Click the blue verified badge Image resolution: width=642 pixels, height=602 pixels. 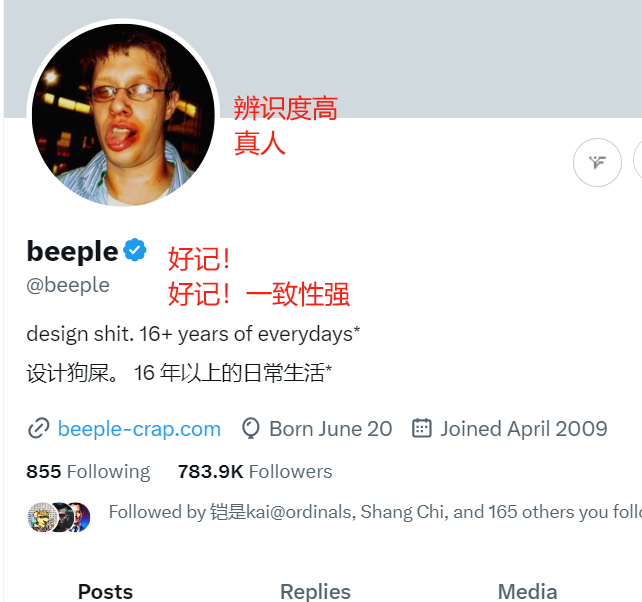(x=135, y=249)
